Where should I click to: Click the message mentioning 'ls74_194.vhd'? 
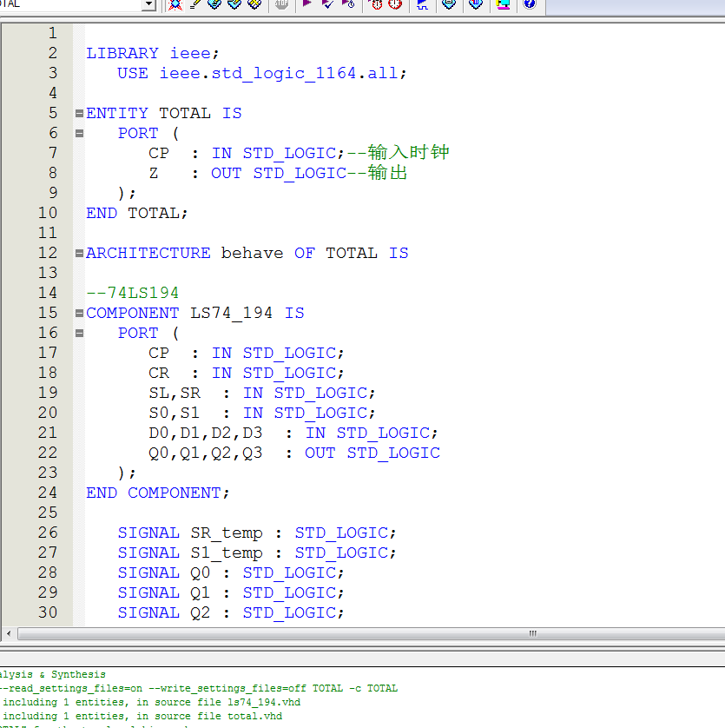click(150, 702)
